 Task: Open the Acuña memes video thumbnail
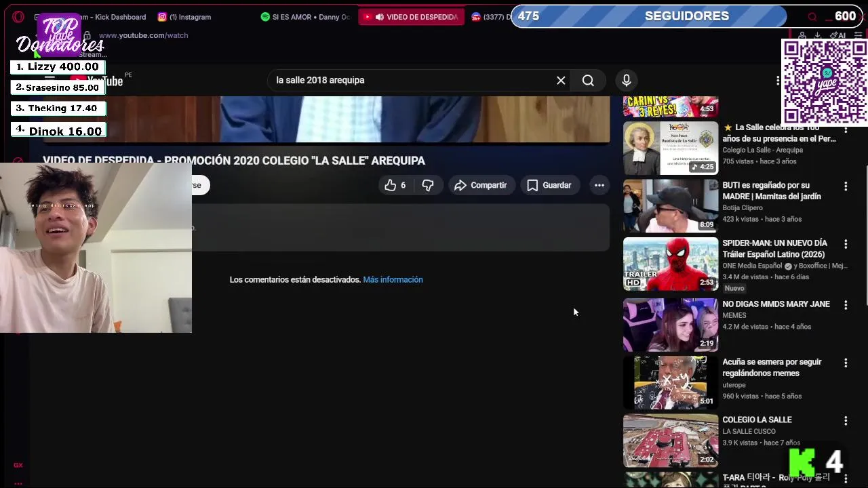pos(671,382)
